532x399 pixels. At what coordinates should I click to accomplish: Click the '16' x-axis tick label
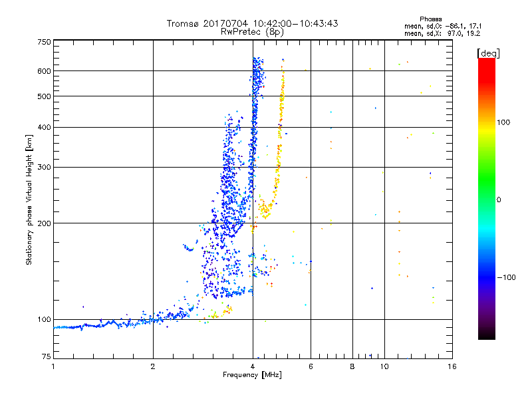[452, 366]
